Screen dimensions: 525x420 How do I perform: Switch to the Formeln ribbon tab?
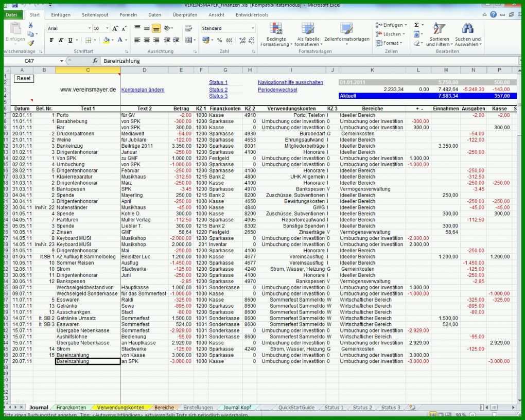[x=128, y=15]
